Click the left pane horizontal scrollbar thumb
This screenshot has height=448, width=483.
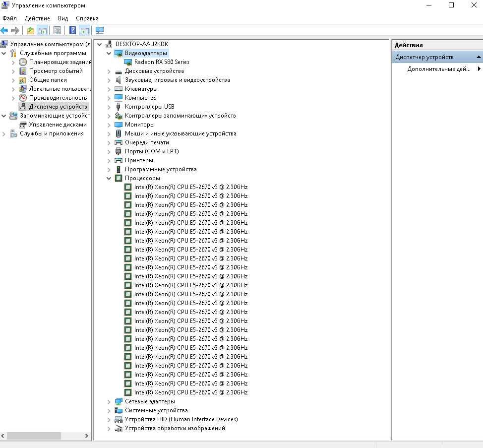point(34,436)
